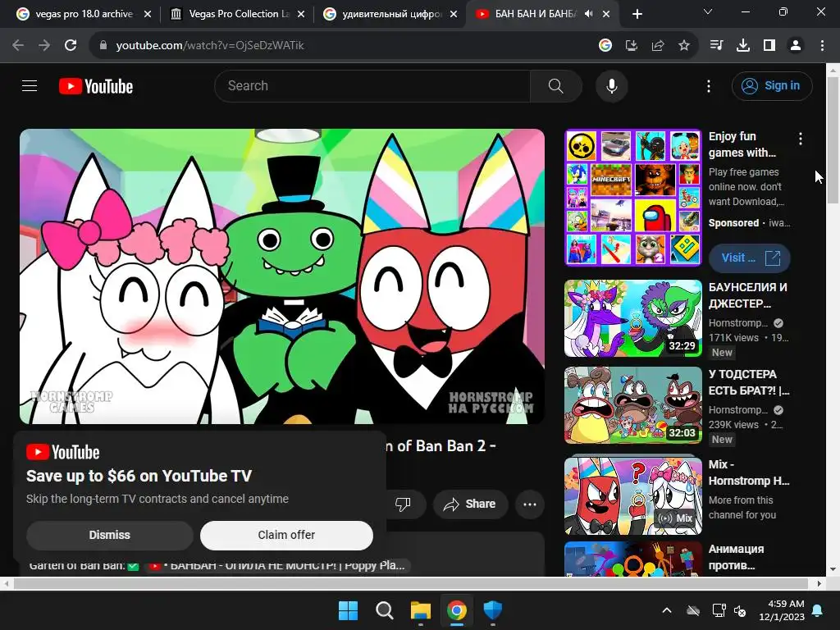This screenshot has width=840, height=630.
Task: Switch to the vegas pro 18.0 archive tab
Action: pos(83,14)
